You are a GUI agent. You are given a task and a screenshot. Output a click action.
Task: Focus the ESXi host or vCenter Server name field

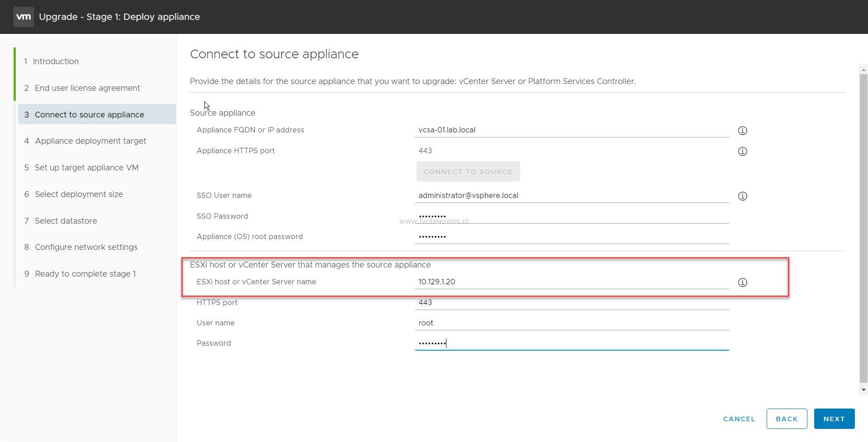click(x=572, y=282)
